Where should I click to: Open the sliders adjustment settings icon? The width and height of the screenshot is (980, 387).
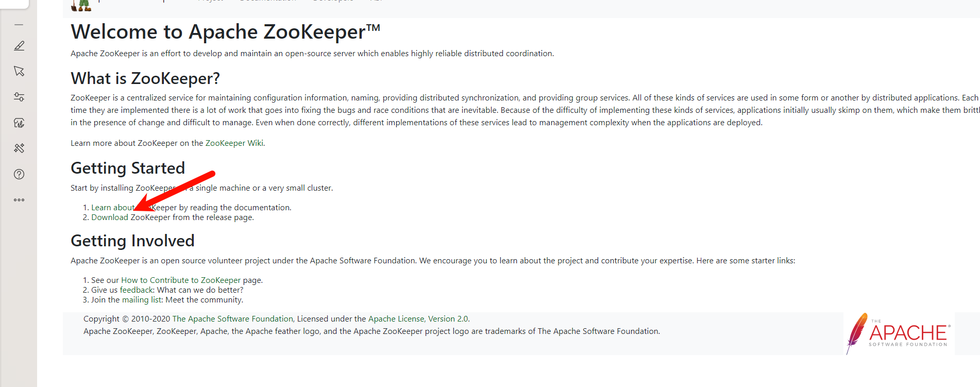(19, 97)
